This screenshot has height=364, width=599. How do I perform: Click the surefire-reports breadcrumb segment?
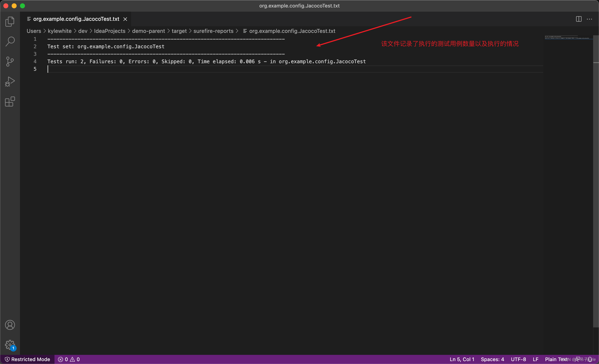click(x=213, y=31)
